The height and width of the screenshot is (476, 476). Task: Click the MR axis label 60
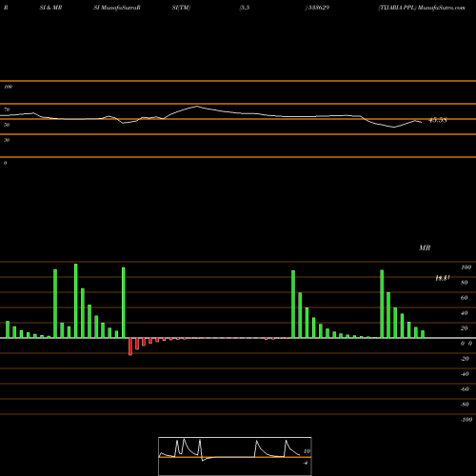[465, 298]
